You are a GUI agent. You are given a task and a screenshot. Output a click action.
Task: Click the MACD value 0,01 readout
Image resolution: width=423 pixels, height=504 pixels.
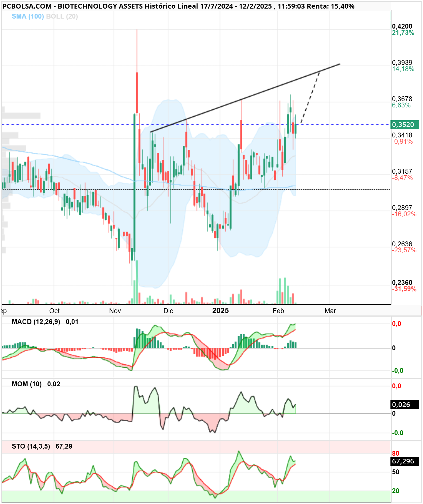tap(72, 322)
